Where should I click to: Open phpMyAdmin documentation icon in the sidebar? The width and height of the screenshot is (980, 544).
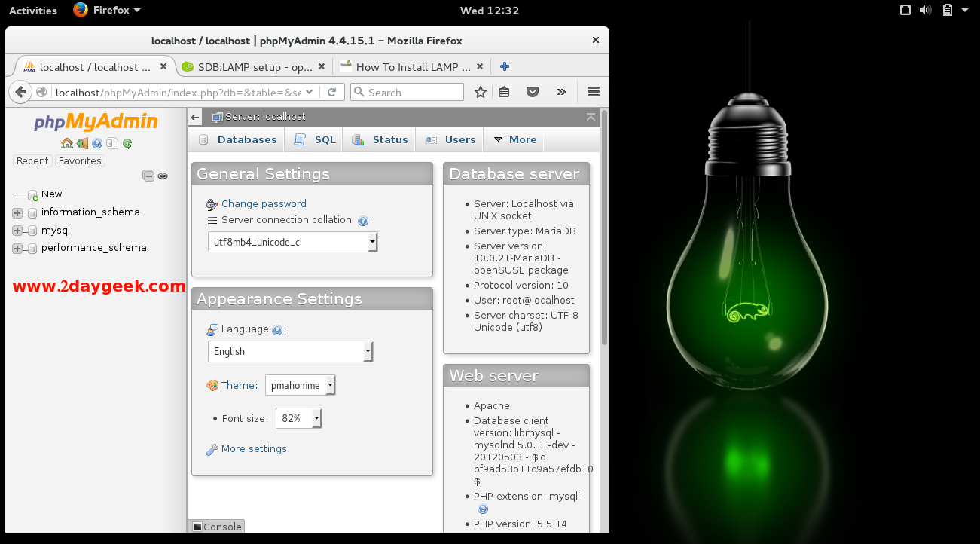click(97, 143)
